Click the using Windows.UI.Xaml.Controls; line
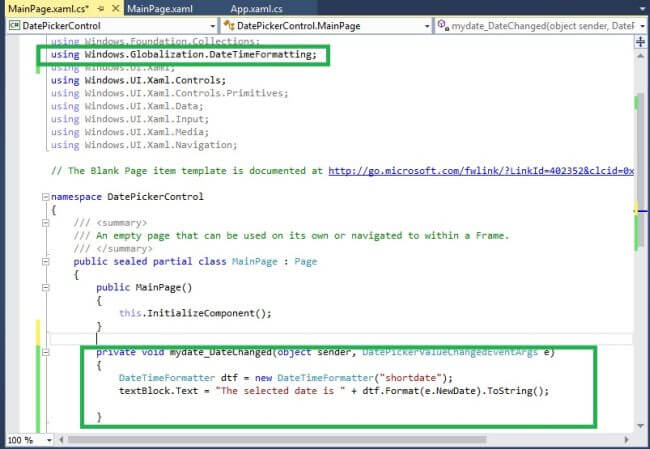The image size is (650, 449). (x=138, y=80)
